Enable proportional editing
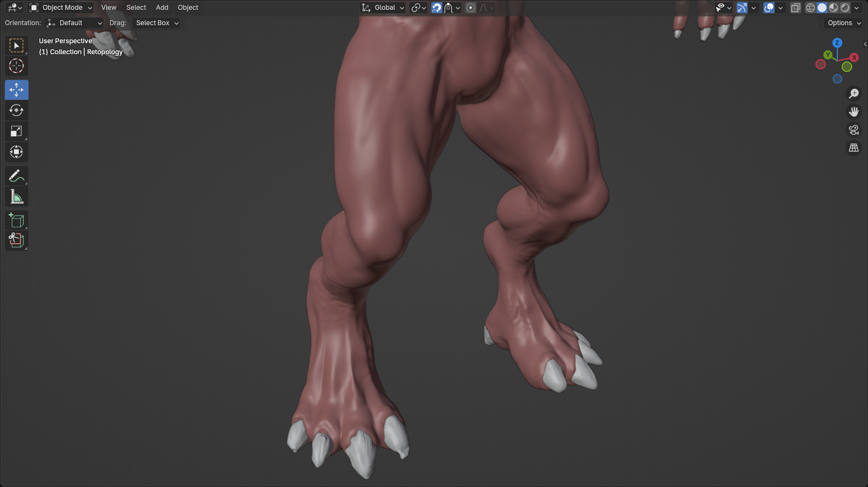Screen dimensions: 868x487 471,8
